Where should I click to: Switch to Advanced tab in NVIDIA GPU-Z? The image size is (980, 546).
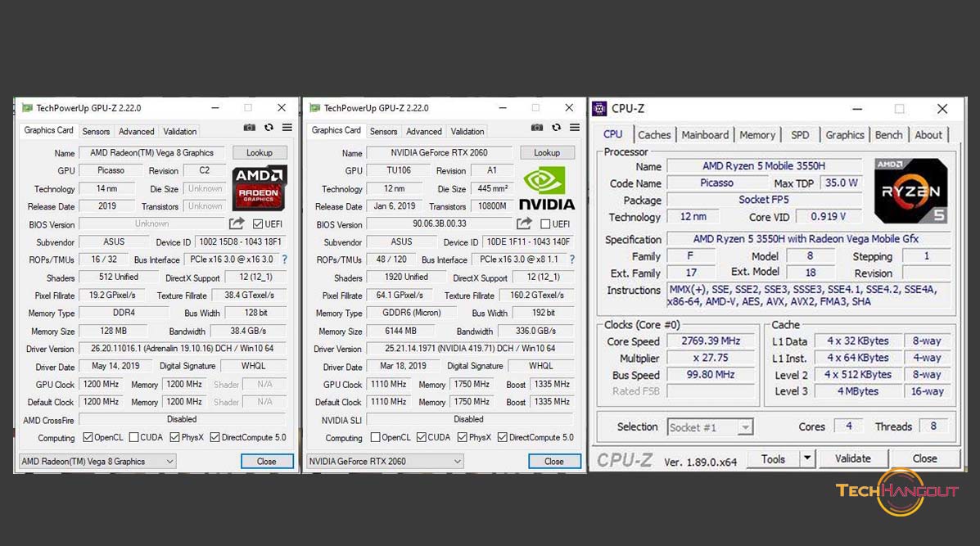(x=424, y=131)
